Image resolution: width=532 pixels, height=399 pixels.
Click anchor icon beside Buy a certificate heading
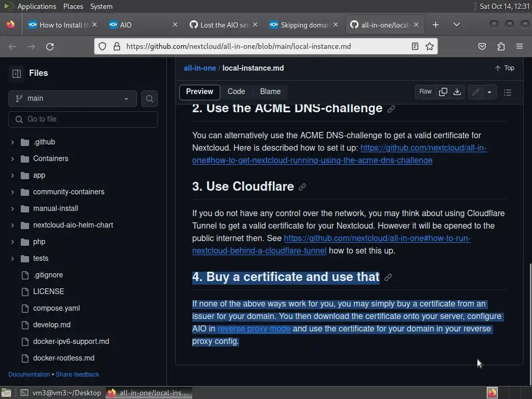[388, 277]
